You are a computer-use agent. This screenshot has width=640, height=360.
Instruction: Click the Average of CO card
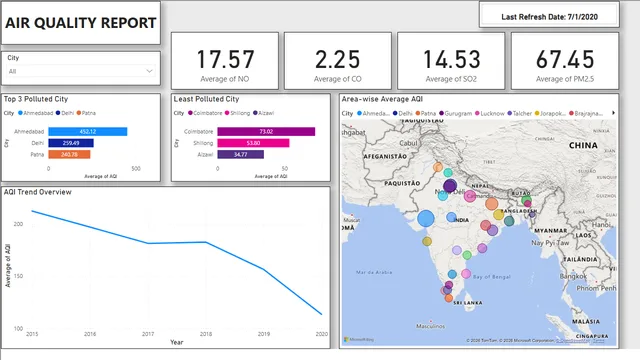(338, 61)
